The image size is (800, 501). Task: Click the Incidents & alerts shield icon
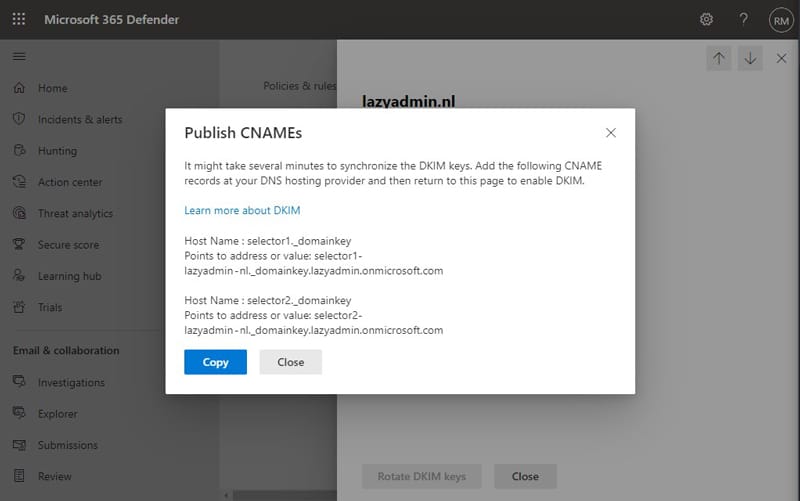[x=19, y=119]
